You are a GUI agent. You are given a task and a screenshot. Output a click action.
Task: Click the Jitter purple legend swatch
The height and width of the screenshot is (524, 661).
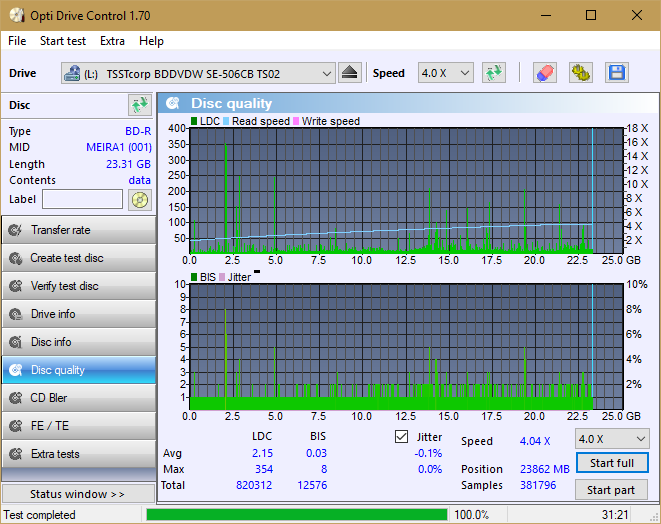[222, 277]
